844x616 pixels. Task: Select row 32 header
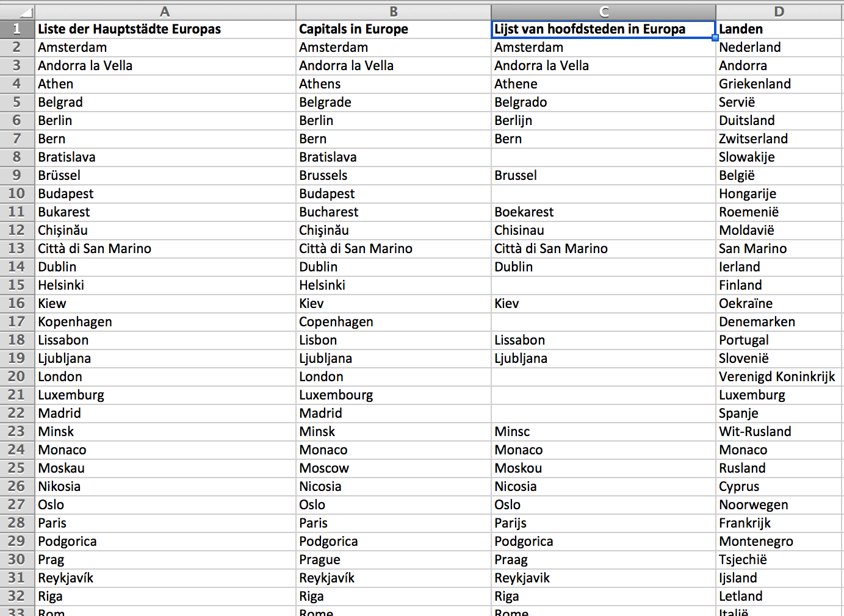tap(17, 596)
